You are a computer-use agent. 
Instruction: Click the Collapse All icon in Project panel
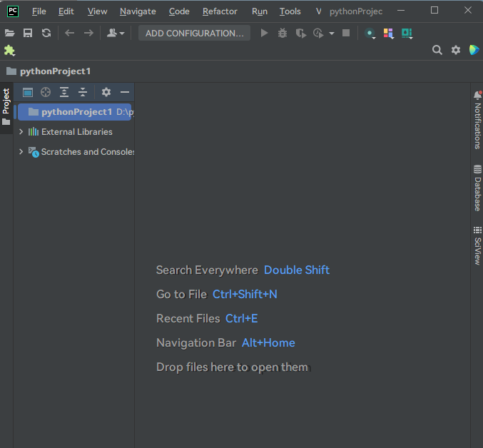point(83,92)
